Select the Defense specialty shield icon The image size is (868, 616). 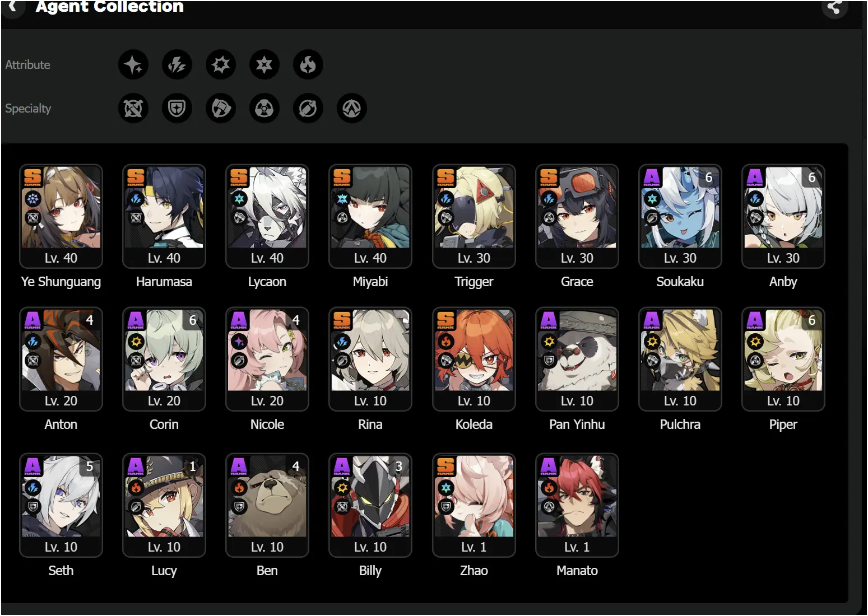177,108
